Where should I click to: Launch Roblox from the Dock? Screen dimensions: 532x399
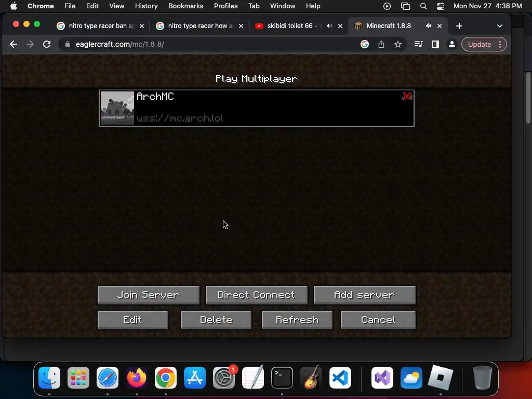[x=441, y=378]
